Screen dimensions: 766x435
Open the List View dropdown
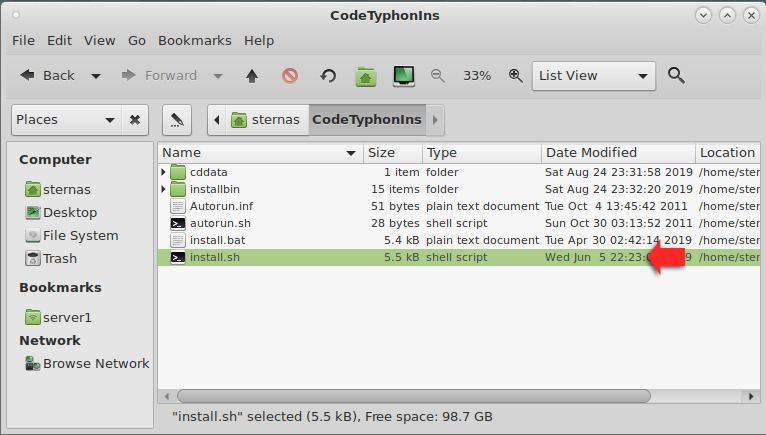pyautogui.click(x=594, y=76)
